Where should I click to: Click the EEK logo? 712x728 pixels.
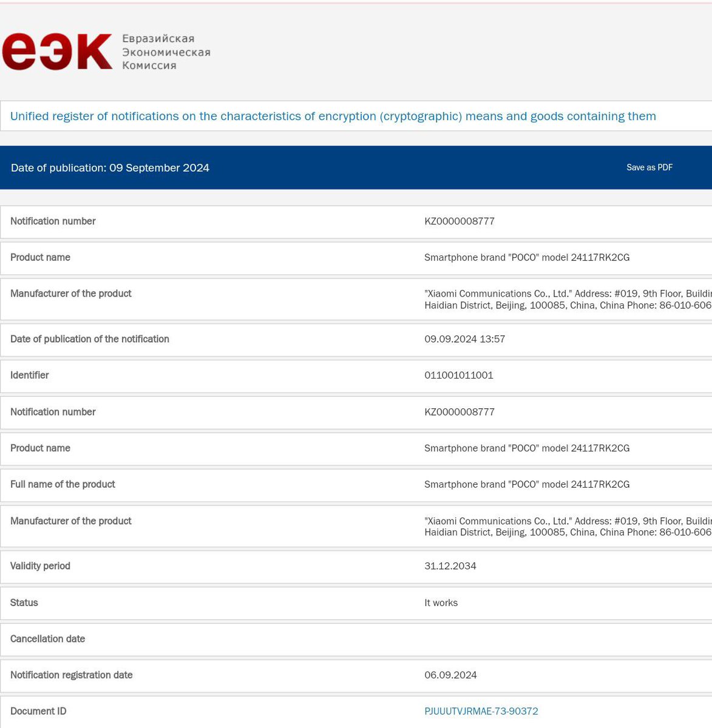pos(58,52)
